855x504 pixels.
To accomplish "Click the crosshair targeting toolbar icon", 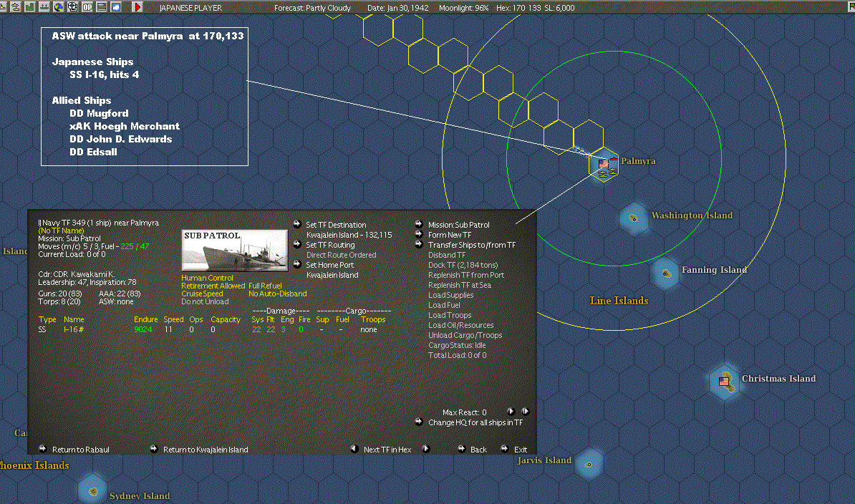I will click(x=72, y=7).
